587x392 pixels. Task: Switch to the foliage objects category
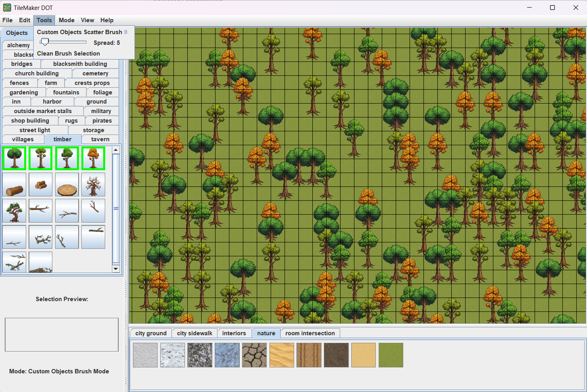[103, 92]
